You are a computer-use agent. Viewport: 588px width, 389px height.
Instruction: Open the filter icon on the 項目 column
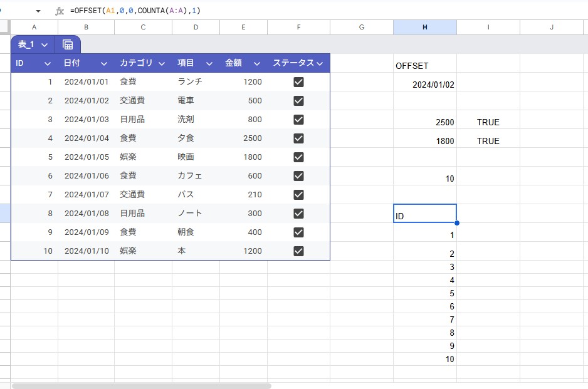pos(209,63)
